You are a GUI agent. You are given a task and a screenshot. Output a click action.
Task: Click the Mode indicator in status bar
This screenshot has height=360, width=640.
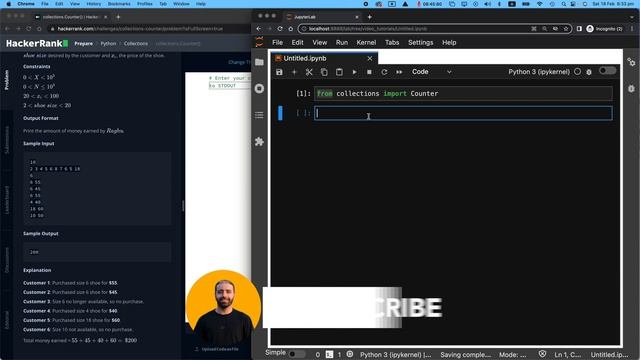[513, 355]
